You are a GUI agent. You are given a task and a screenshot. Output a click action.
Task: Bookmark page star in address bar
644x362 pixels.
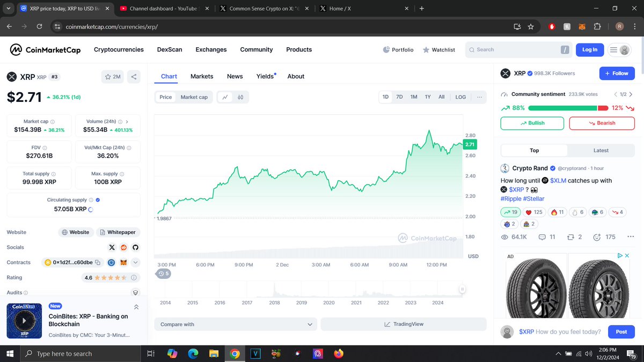(531, 26)
